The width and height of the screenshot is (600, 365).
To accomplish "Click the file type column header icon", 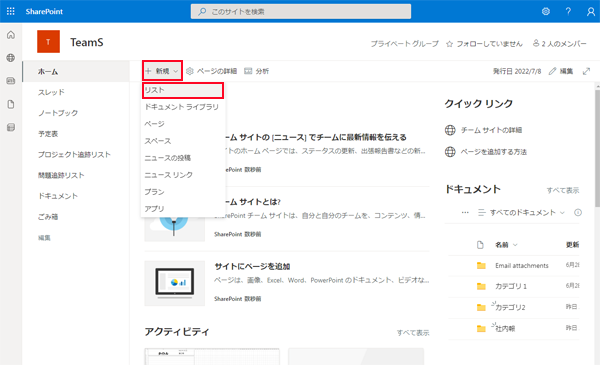I will 480,245.
